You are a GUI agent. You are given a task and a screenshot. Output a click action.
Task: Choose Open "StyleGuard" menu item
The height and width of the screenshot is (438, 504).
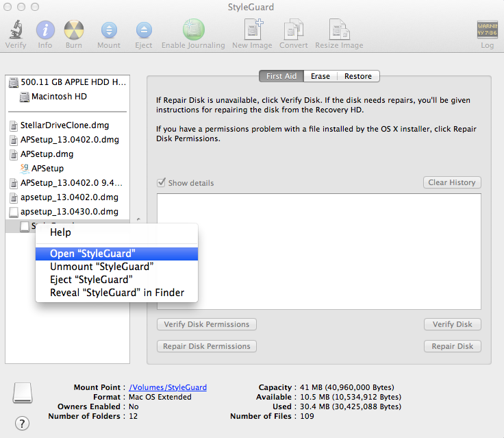(x=116, y=254)
